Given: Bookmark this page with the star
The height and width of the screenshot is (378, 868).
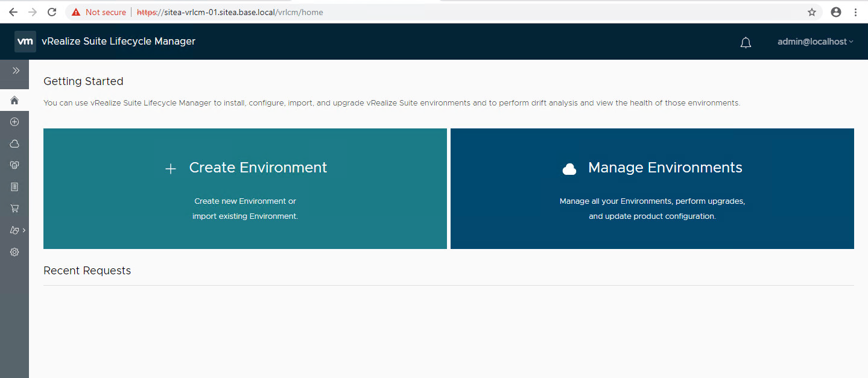Looking at the screenshot, I should click(812, 12).
